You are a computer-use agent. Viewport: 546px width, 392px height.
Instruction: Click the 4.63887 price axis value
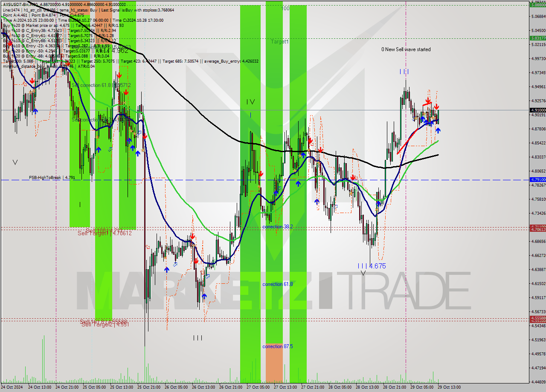(x=538, y=270)
